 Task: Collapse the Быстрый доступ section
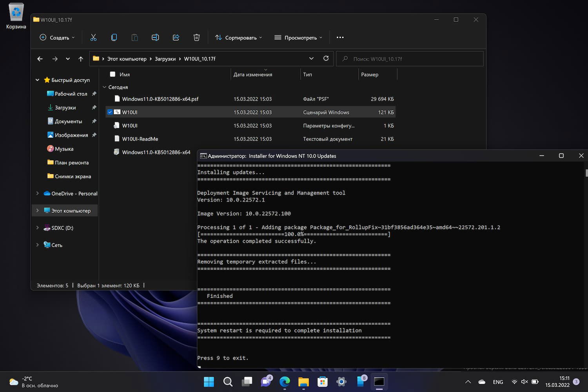38,80
